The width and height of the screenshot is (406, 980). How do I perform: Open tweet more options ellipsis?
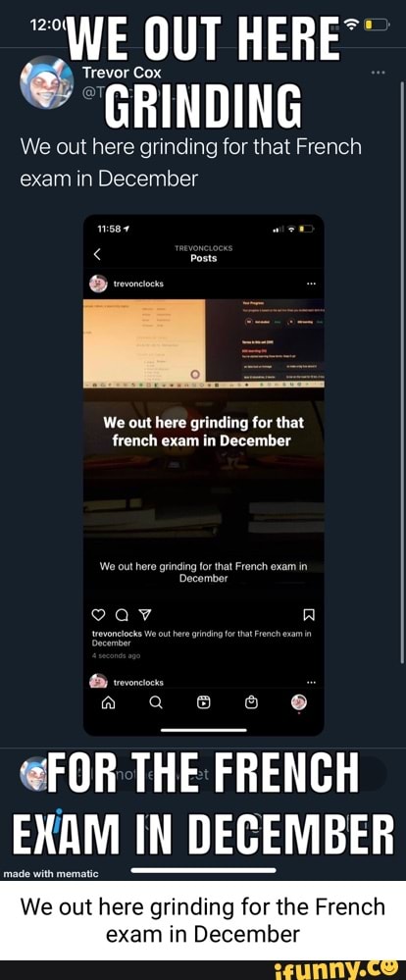coord(378,73)
